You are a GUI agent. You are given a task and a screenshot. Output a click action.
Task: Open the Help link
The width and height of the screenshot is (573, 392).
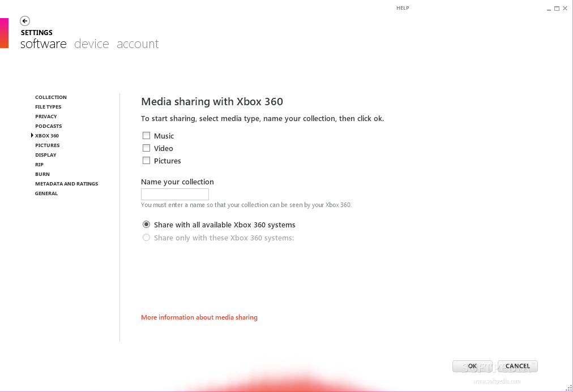click(x=403, y=8)
